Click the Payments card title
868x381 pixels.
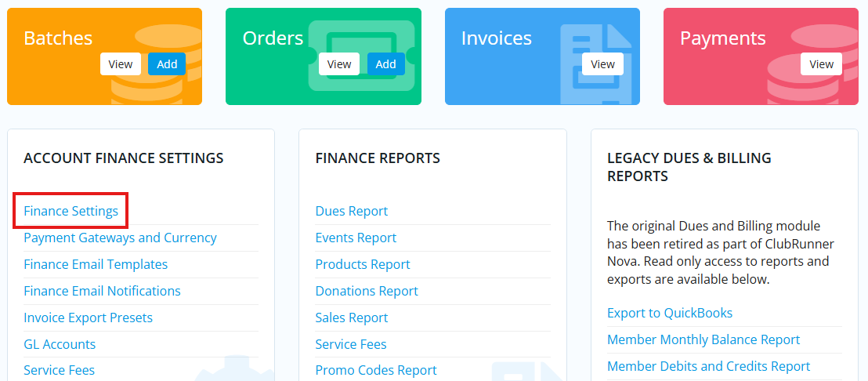(723, 38)
